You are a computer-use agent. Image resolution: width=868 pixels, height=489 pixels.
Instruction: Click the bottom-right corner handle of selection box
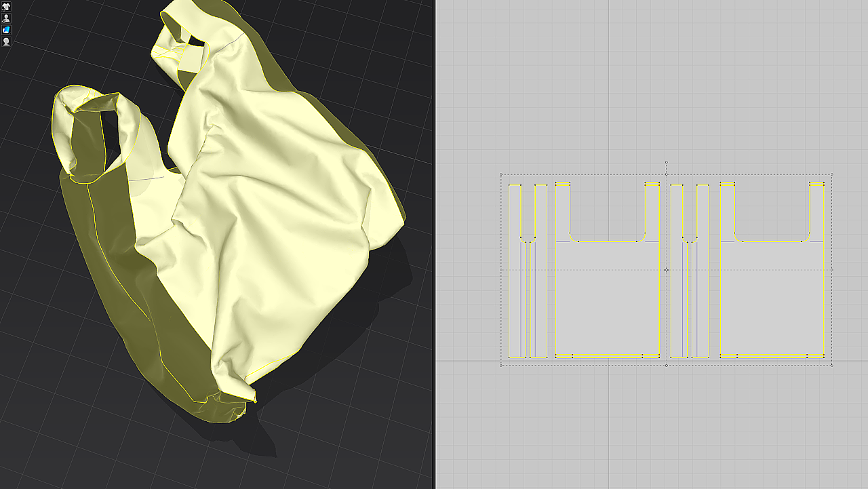[832, 365]
